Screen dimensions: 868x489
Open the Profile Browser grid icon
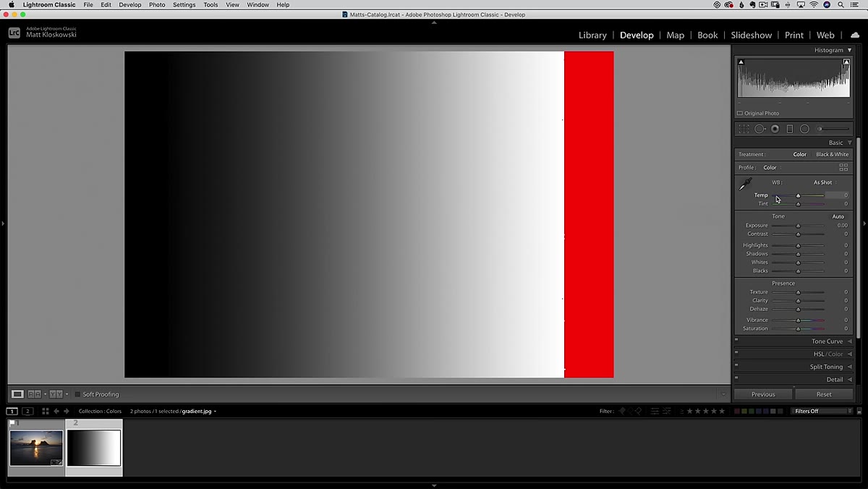pyautogui.click(x=843, y=167)
